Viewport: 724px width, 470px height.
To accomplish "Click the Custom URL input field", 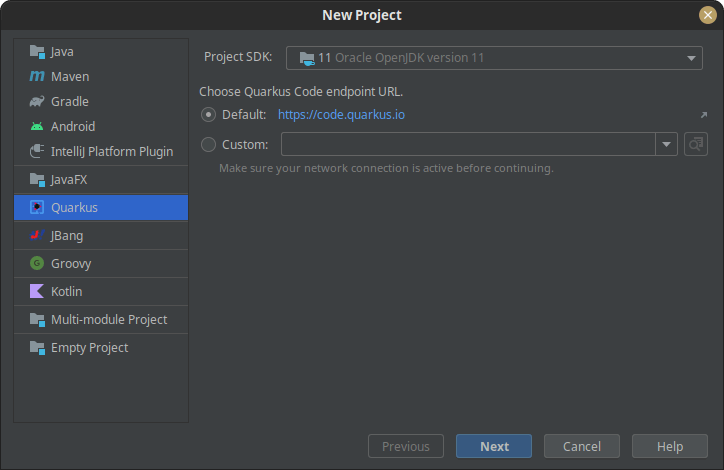I will click(x=468, y=144).
